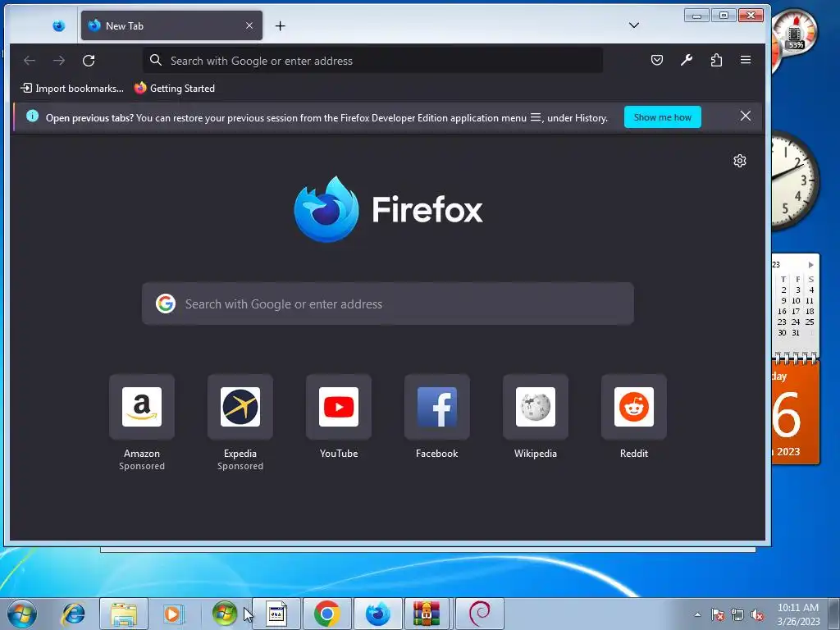The width and height of the screenshot is (840, 630).
Task: Click the Google search box on page
Action: coord(388,304)
